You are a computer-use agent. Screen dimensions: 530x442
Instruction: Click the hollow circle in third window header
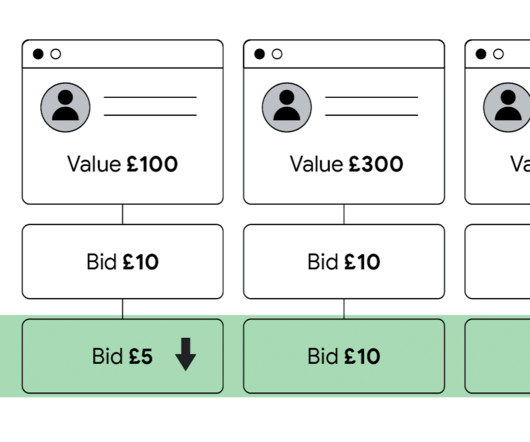[x=499, y=54]
